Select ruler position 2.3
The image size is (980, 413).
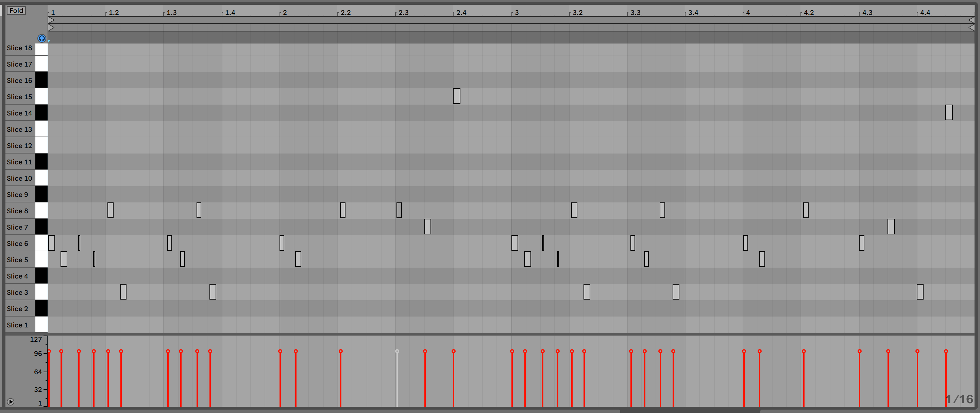pyautogui.click(x=403, y=13)
